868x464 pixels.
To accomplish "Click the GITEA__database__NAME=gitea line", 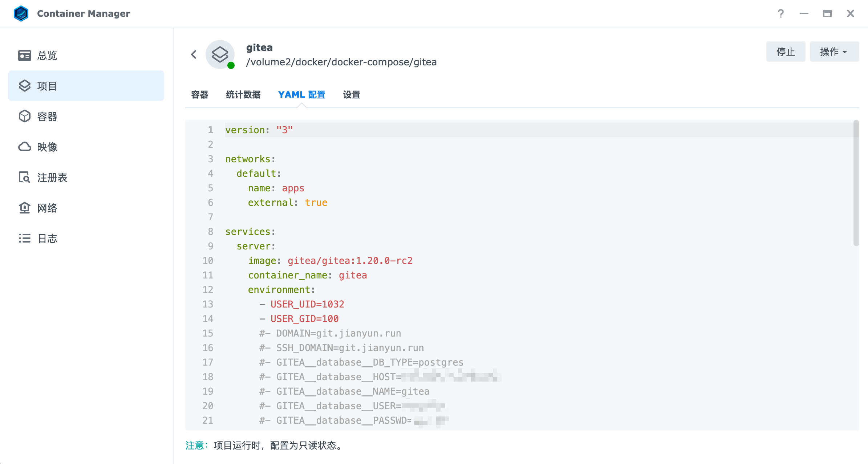I will click(344, 391).
